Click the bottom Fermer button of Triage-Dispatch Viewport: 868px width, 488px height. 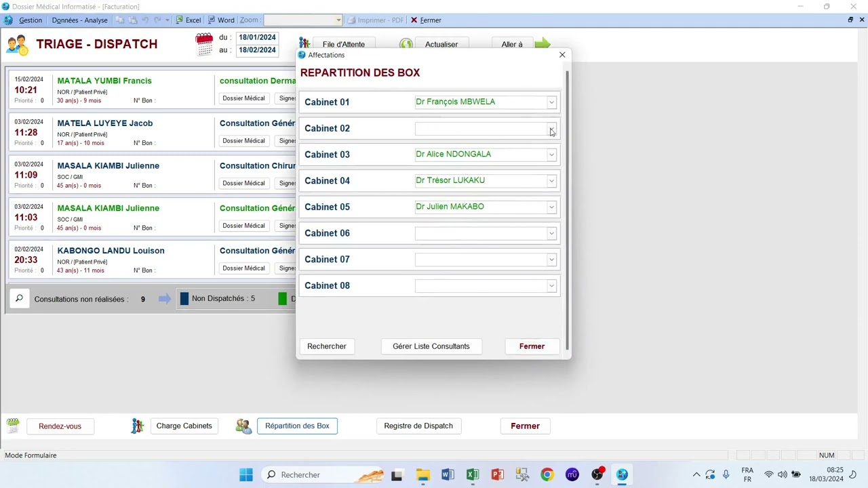[x=525, y=426]
